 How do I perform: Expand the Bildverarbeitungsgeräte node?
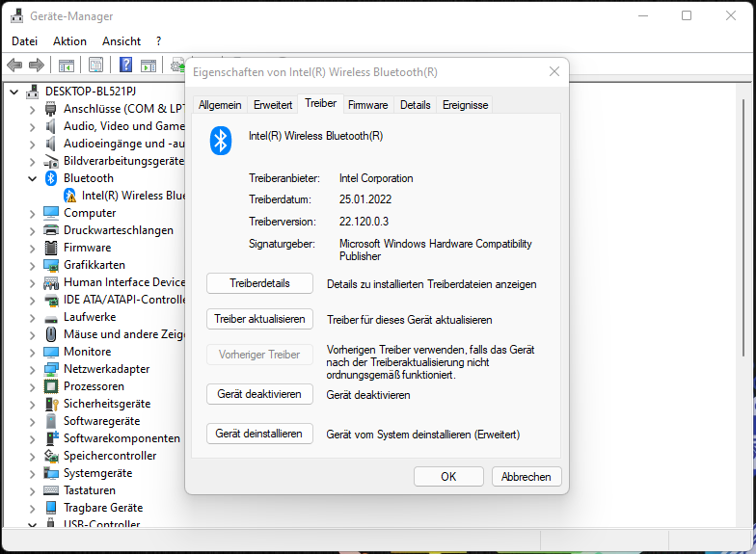[33, 162]
